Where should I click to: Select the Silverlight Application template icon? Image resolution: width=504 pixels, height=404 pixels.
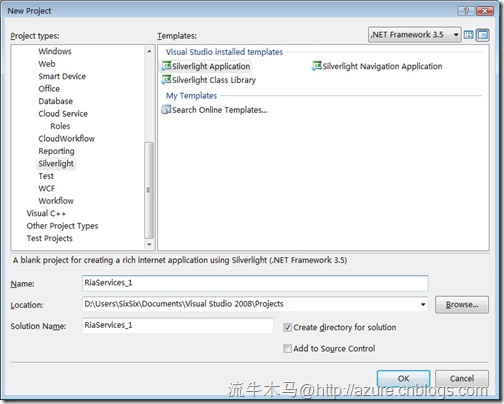coord(166,66)
